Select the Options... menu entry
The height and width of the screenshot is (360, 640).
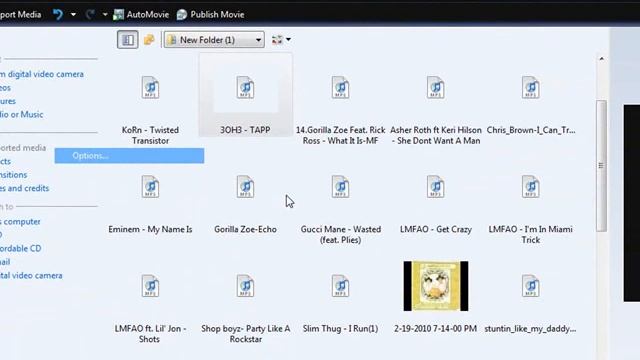(129, 156)
